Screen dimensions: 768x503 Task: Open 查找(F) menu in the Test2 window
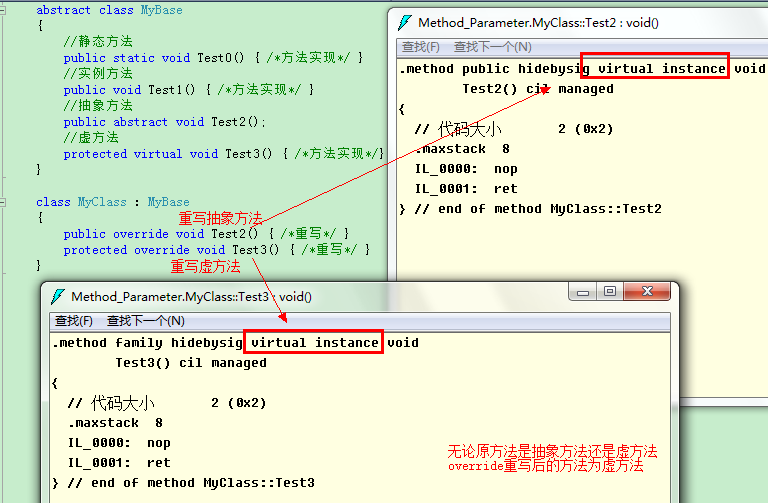point(421,47)
